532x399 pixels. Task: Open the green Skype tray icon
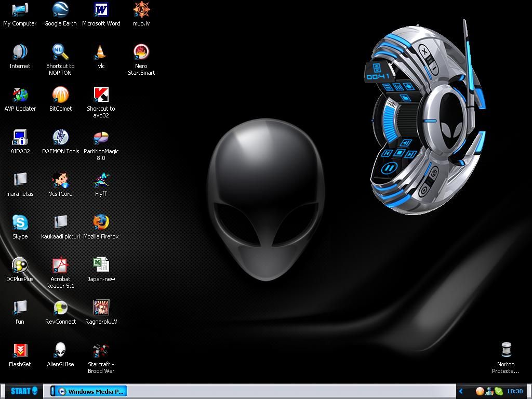(x=498, y=391)
